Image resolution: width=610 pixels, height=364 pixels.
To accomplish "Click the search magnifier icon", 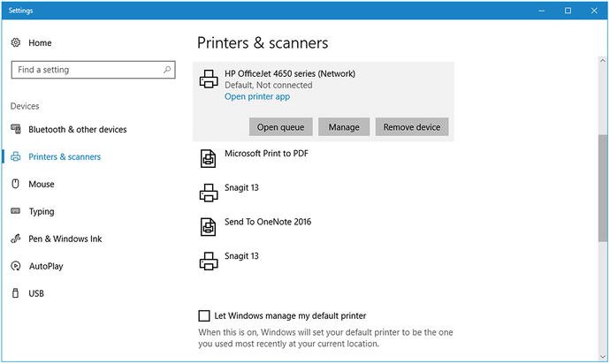I will [x=167, y=70].
